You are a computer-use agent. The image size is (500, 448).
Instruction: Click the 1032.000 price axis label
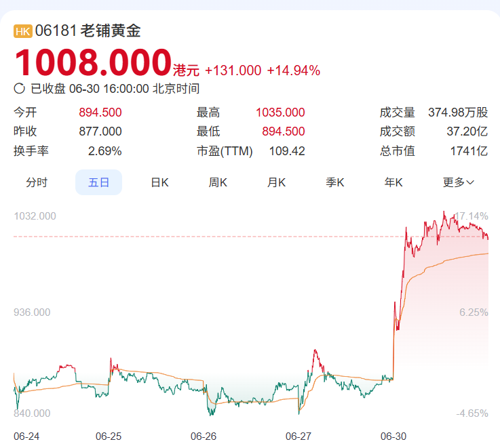35,216
